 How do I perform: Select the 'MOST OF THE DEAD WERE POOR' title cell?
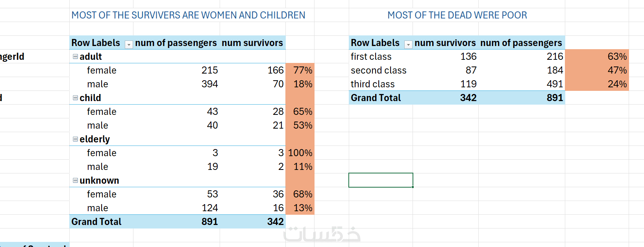[x=457, y=15]
